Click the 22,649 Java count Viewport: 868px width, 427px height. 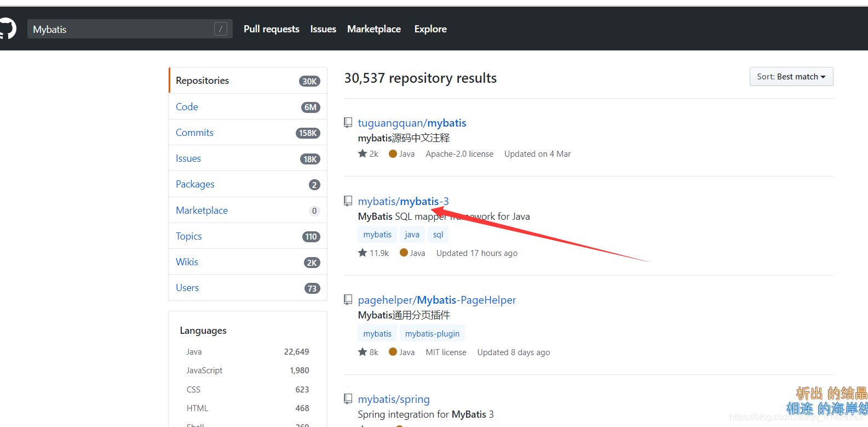point(296,352)
